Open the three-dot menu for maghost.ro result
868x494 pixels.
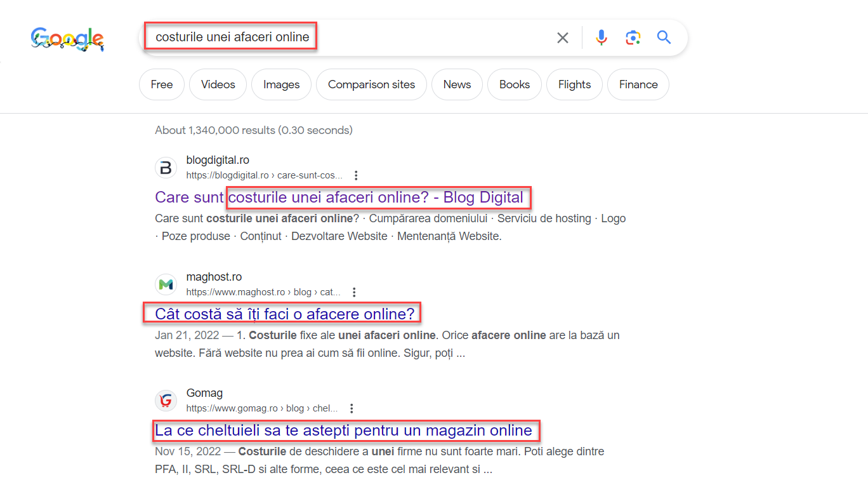pos(353,291)
